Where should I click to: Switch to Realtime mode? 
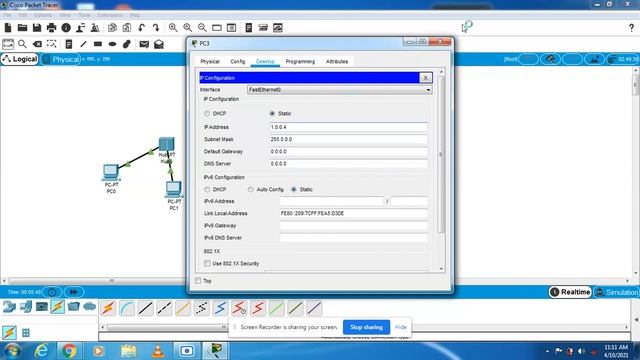570,292
